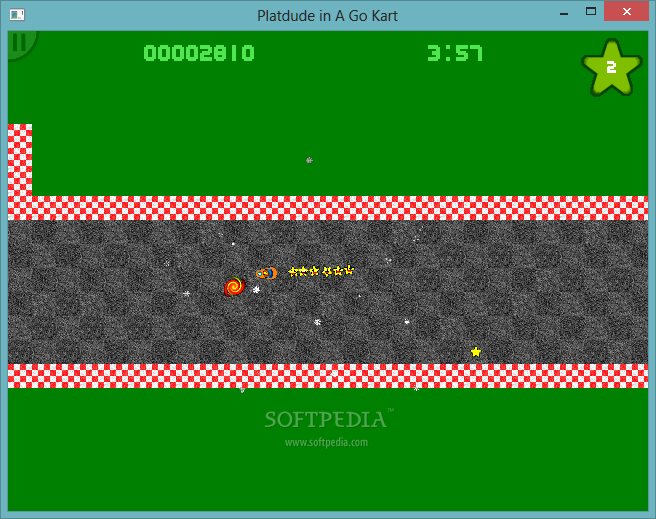Viewport: 656px width, 519px height.
Task: Click the orange go kart on the track
Action: click(x=266, y=274)
